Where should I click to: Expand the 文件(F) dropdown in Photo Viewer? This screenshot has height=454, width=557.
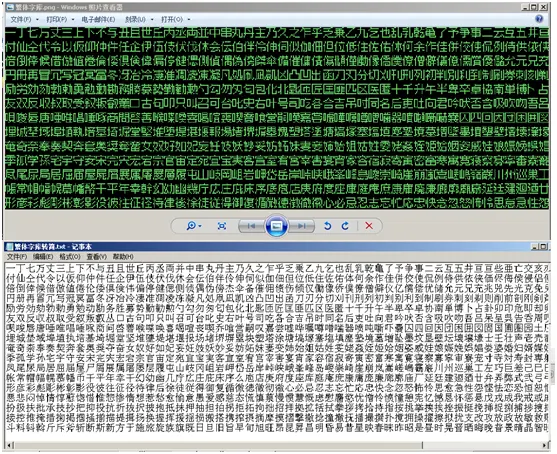(x=24, y=19)
